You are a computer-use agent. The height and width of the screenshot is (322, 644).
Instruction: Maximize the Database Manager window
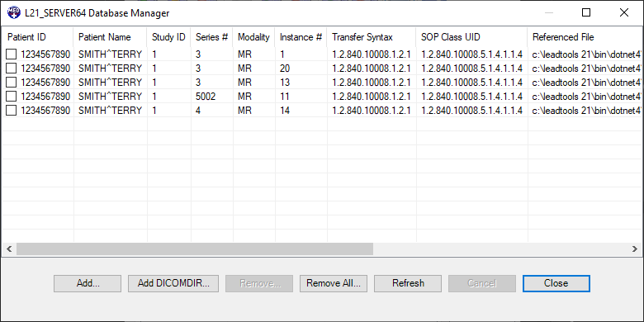point(586,12)
